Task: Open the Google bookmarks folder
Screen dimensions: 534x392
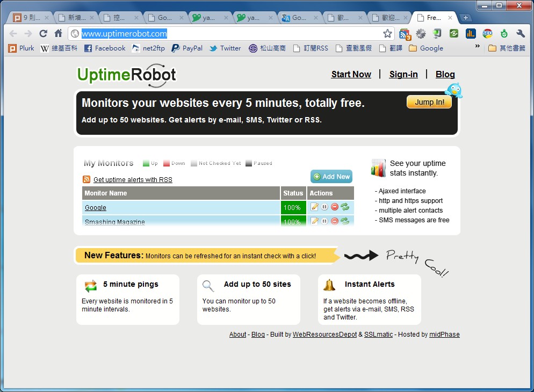Action: pyautogui.click(x=426, y=48)
